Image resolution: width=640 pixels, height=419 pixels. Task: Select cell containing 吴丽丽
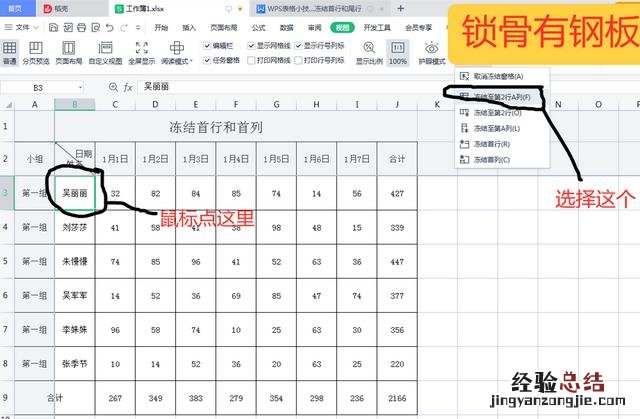[75, 193]
